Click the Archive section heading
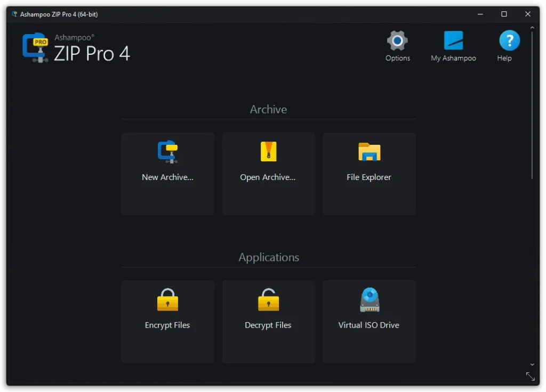Screen dimensions: 546x392 (x=268, y=110)
